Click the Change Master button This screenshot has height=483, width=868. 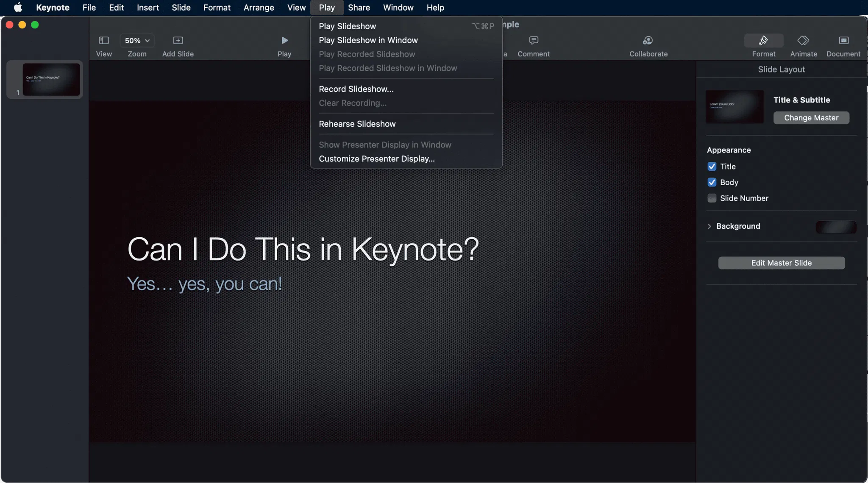811,118
